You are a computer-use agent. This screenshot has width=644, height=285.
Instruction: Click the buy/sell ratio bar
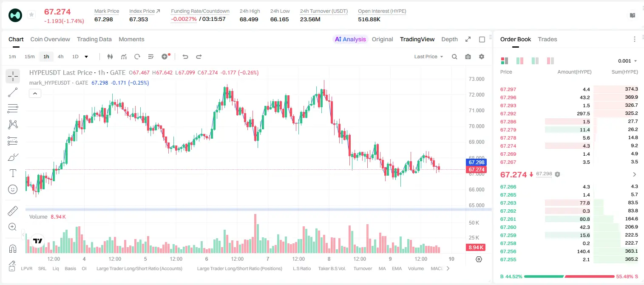[x=569, y=276]
